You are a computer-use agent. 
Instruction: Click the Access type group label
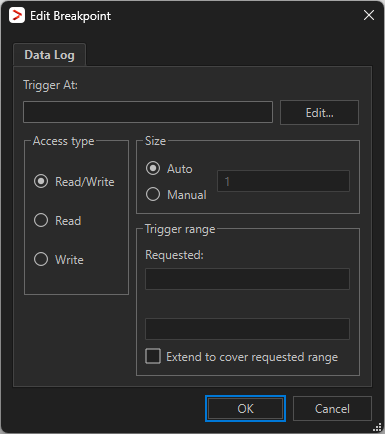63,141
